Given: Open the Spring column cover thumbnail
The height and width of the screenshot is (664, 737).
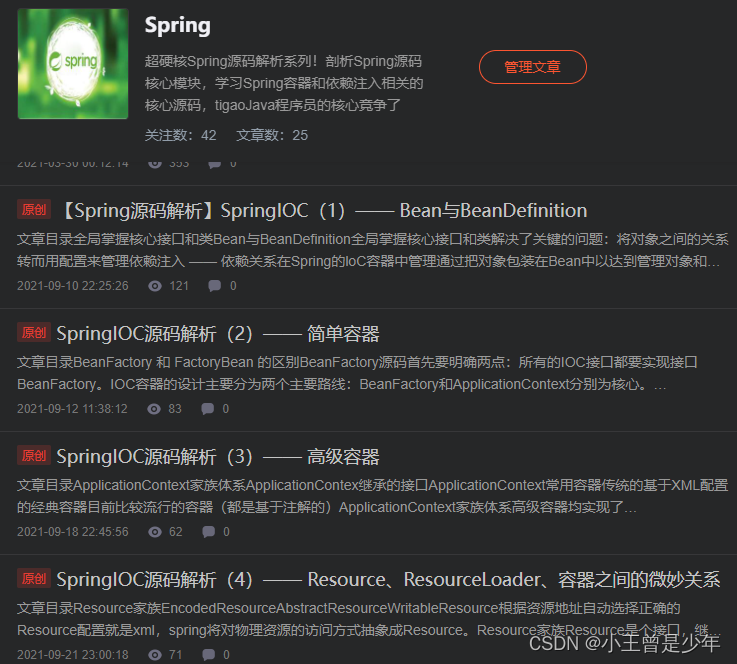Looking at the screenshot, I should pos(73,63).
